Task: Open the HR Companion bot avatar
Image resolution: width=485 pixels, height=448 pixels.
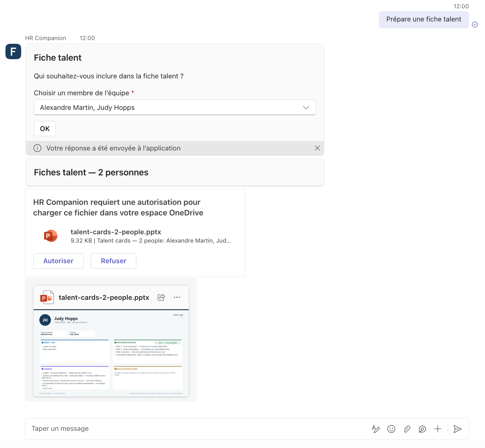Action: pos(13,51)
